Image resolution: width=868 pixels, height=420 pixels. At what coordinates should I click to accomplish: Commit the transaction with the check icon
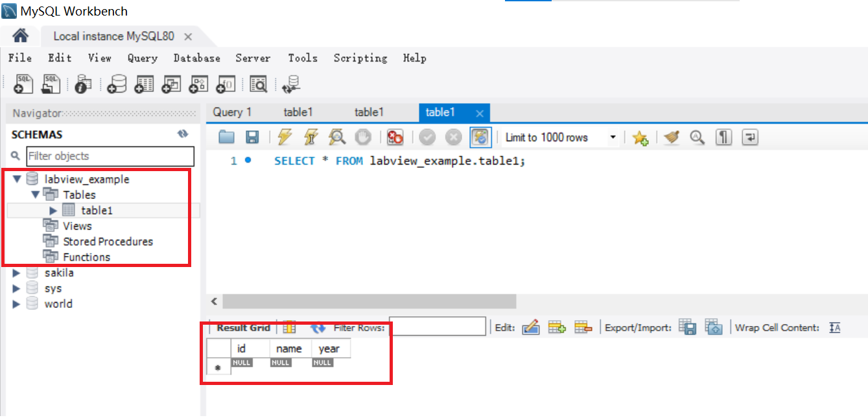click(x=427, y=137)
